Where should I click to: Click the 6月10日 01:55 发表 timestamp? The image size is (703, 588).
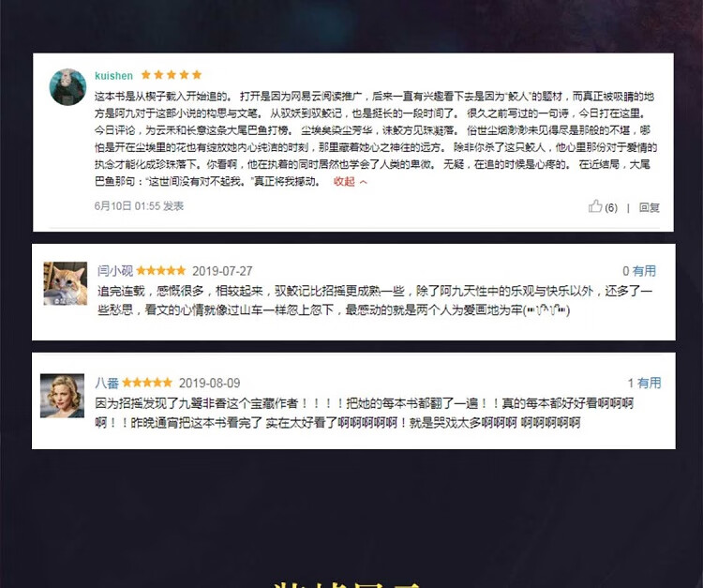pos(139,206)
